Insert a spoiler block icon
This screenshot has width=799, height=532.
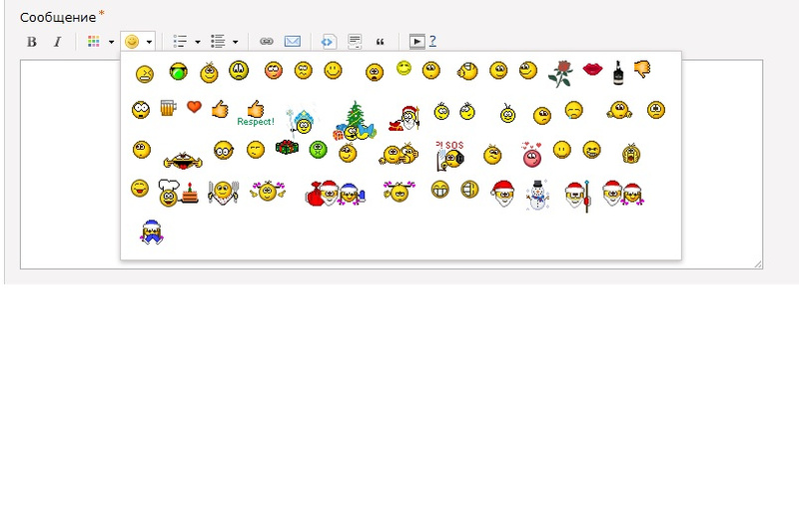click(355, 42)
